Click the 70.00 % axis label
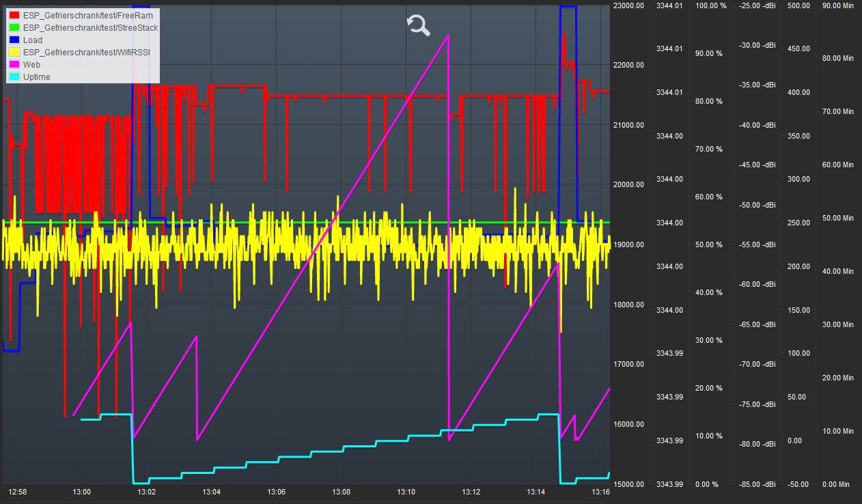The image size is (862, 504). coord(709,149)
